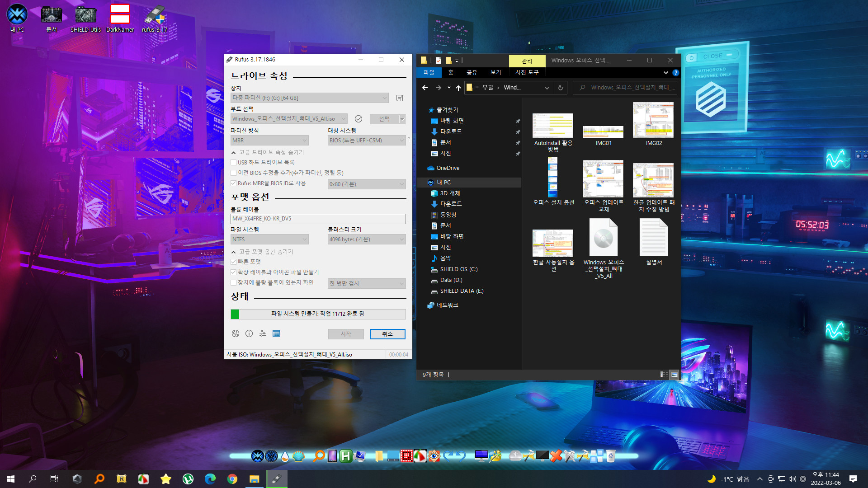Click the Rufus progress bar status

[x=318, y=314]
